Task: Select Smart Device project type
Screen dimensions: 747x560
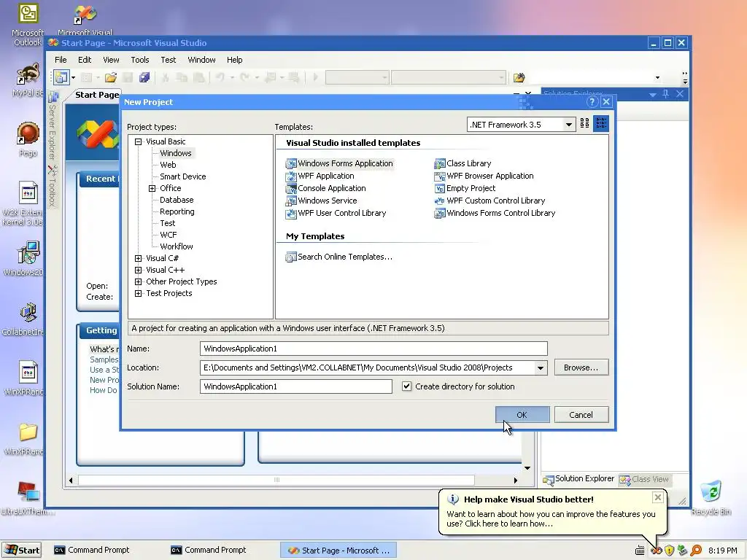Action: click(x=183, y=176)
